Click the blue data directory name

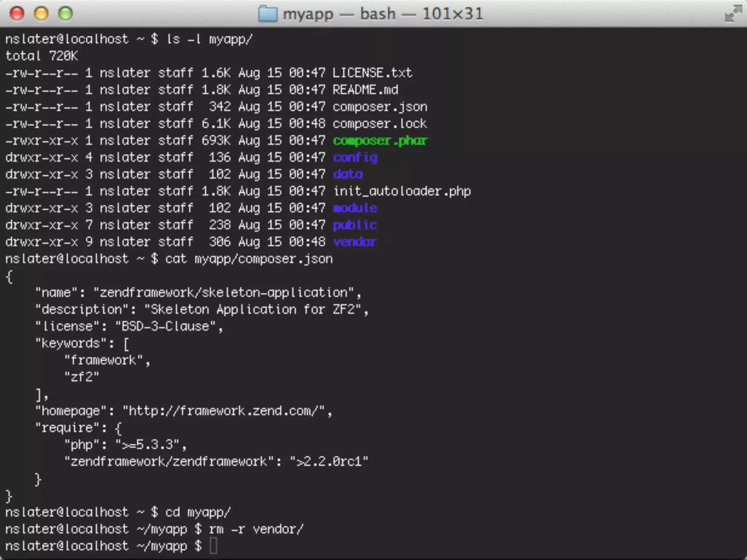coord(348,174)
